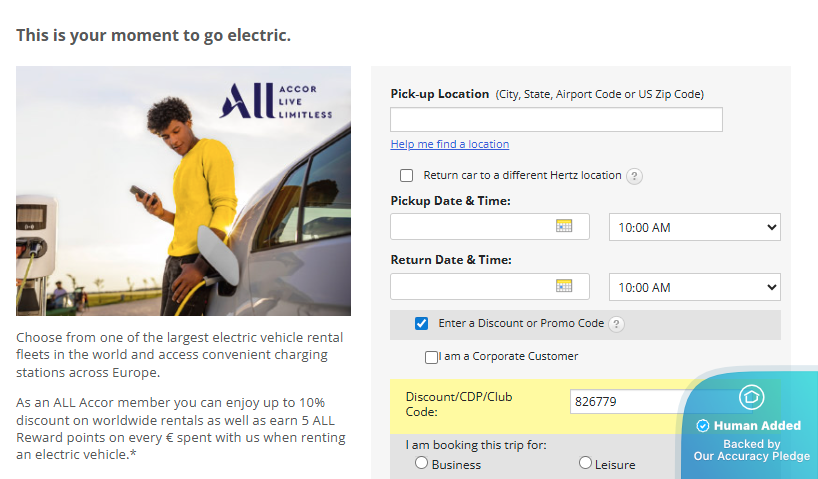818x479 pixels.
Task: Select the Leisure trip option
Action: [586, 463]
